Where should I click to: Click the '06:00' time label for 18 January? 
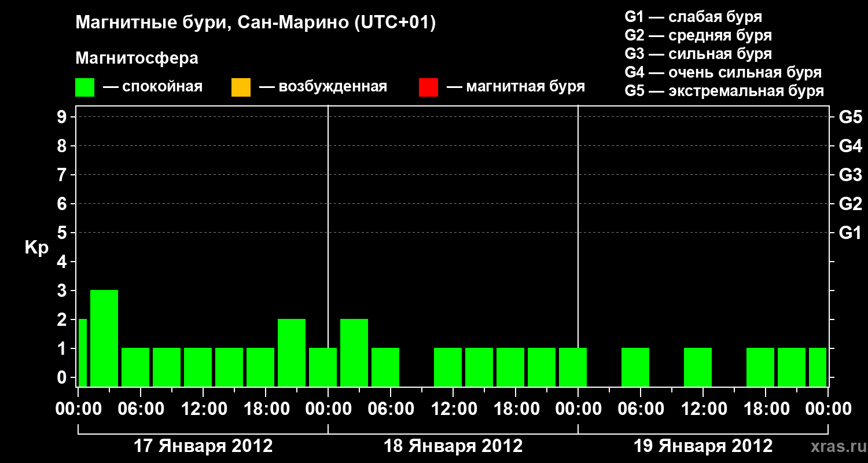pyautogui.click(x=391, y=409)
